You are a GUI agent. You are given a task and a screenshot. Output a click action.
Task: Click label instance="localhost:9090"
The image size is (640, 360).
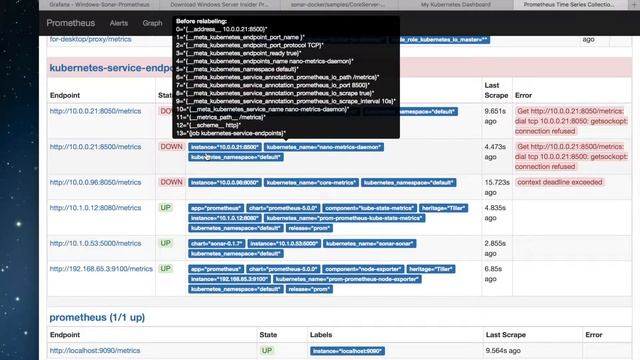click(347, 351)
